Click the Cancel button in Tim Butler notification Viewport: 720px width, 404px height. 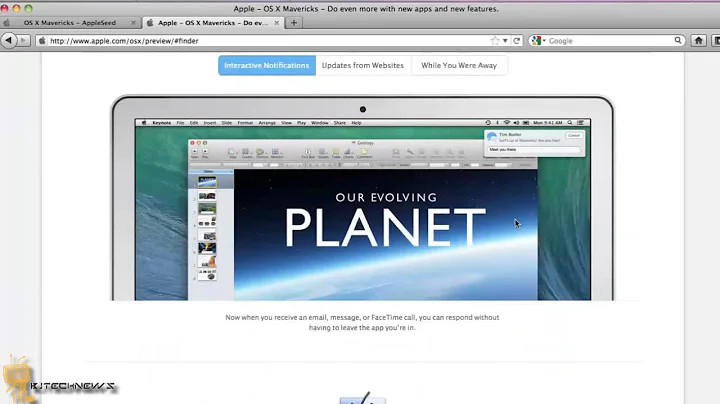574,135
